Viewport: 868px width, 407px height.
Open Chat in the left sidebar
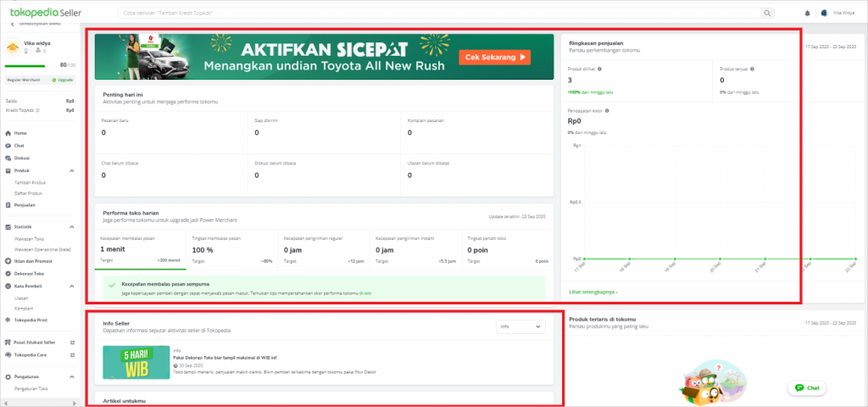click(19, 145)
